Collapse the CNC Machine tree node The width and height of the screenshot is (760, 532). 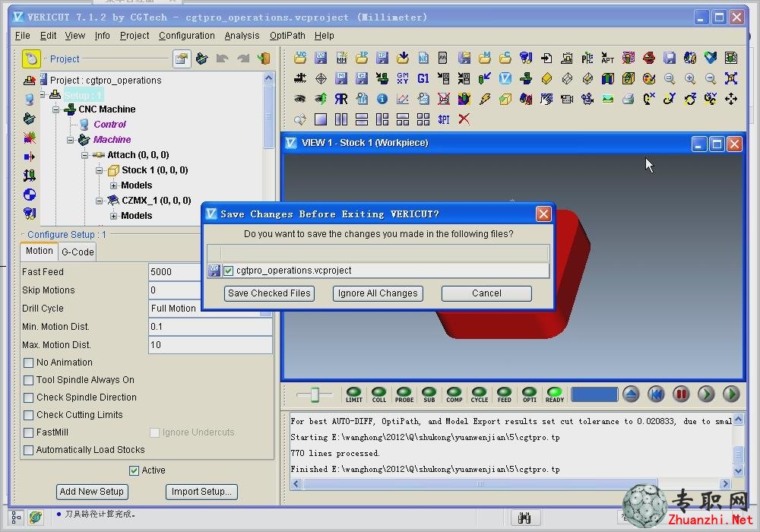pos(55,109)
